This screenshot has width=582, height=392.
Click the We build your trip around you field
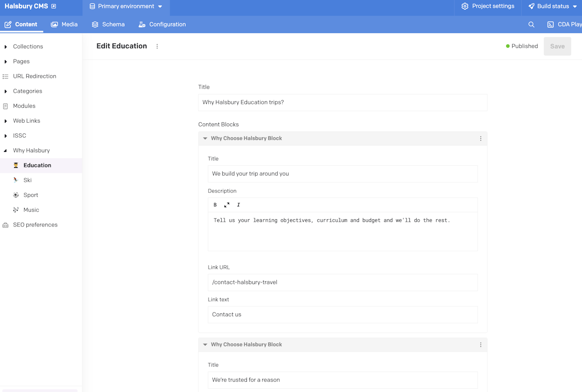tap(343, 174)
